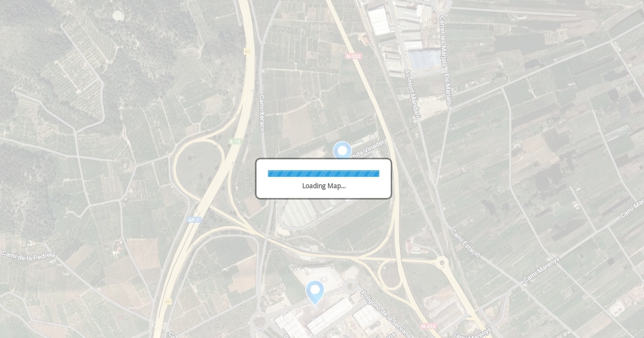
Task: Click the Loading Map... text
Action: click(324, 186)
